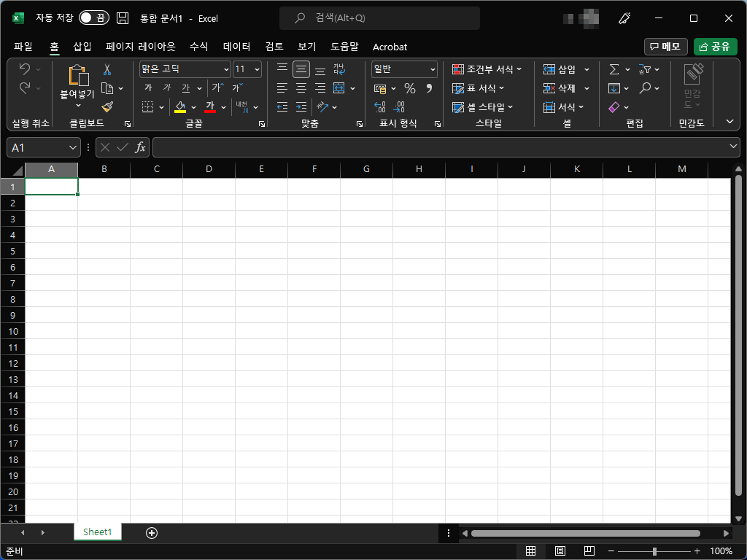Open the fill color dropdown arrow
Image resolution: width=747 pixels, height=560 pixels.
pyautogui.click(x=193, y=107)
